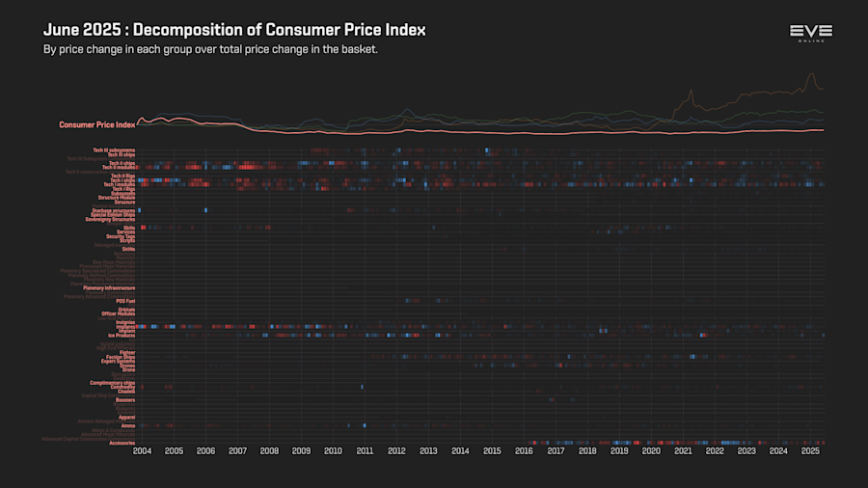Click the EVE Online logo
868x488 pixels.
[811, 33]
